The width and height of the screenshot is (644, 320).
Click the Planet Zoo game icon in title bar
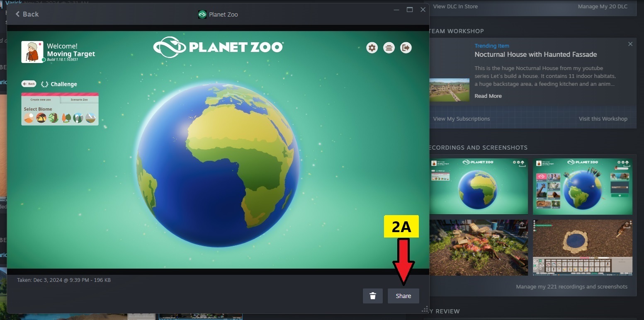click(202, 15)
